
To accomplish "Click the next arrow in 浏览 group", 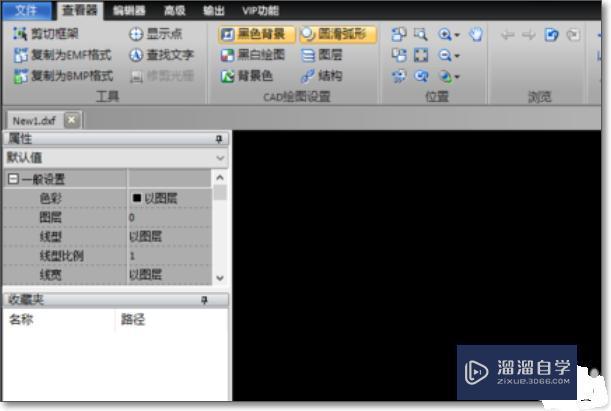I will tap(528, 35).
